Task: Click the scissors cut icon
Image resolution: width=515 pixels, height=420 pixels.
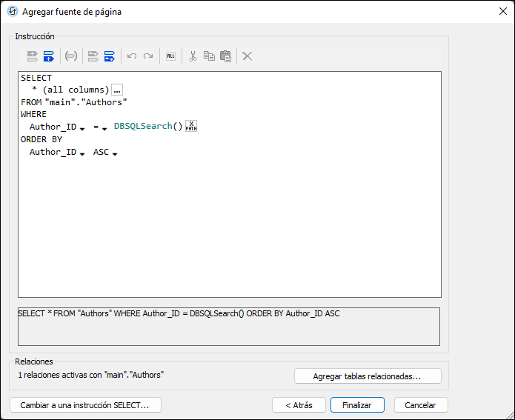Action: [193, 56]
